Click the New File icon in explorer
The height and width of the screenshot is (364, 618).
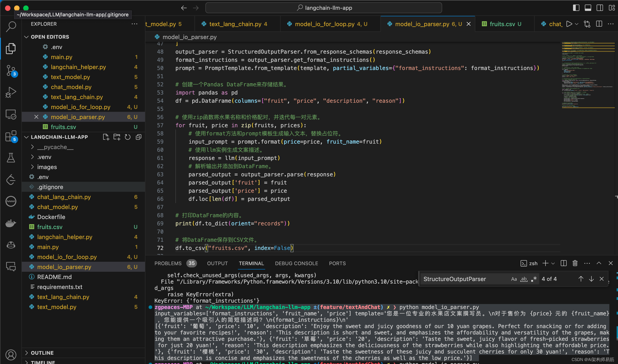coord(106,137)
